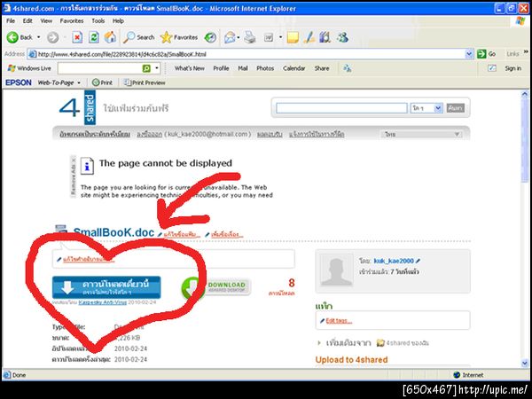This screenshot has width=532, height=399.
Task: Stop loading with the red X icon
Action: point(77,37)
